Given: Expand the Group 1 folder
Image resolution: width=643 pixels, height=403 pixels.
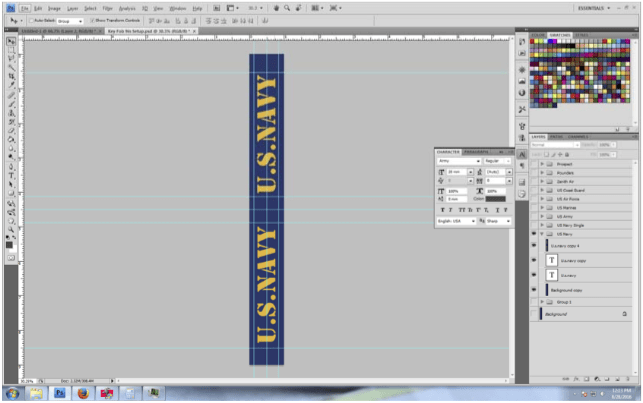Looking at the screenshot, I should coord(542,302).
